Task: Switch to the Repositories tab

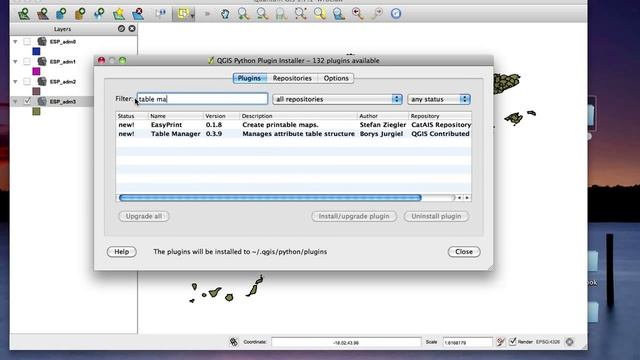Action: tap(292, 78)
